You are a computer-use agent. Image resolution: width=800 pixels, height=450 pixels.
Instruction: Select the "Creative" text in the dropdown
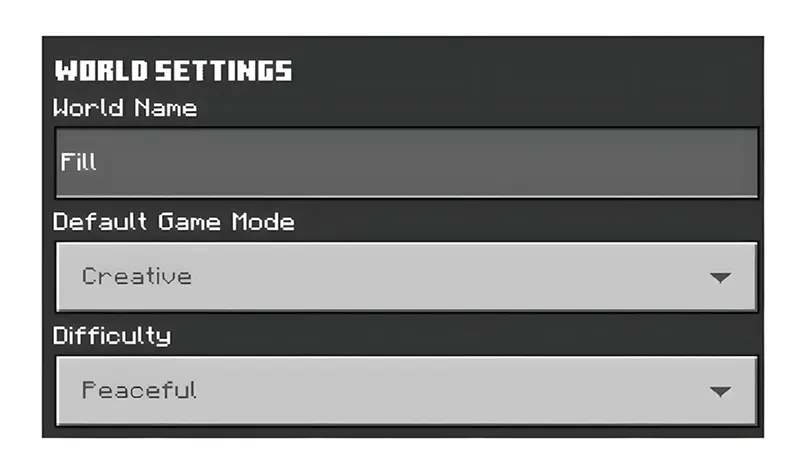137,276
